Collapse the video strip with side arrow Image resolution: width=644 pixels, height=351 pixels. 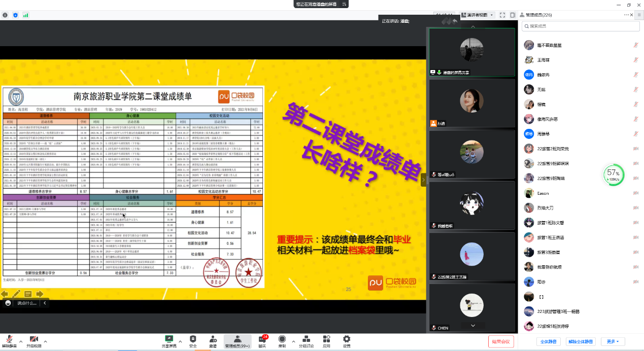pos(424,179)
